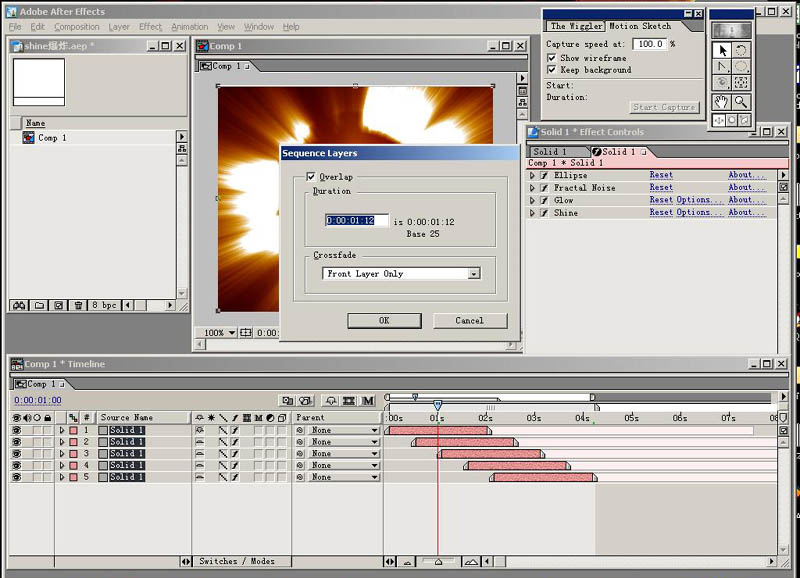
Task: Toggle the Fractal Noise effect switch
Action: (x=544, y=188)
